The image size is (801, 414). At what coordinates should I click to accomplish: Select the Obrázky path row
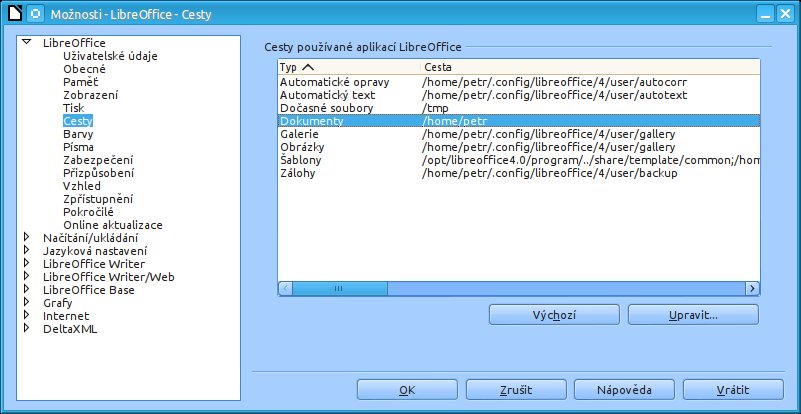pyautogui.click(x=519, y=147)
